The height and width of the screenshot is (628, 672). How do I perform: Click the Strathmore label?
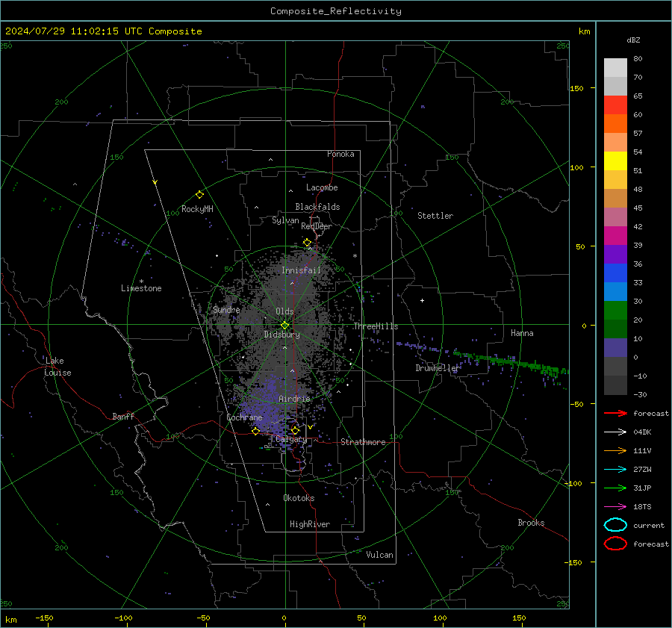point(363,442)
